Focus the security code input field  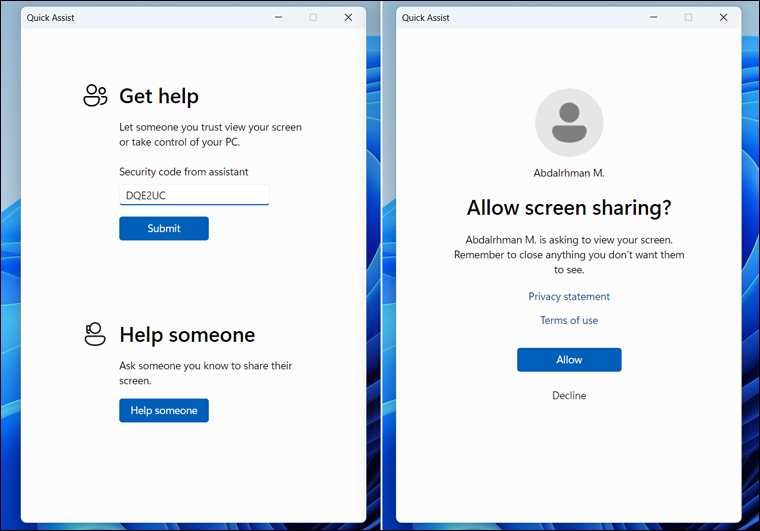[194, 195]
